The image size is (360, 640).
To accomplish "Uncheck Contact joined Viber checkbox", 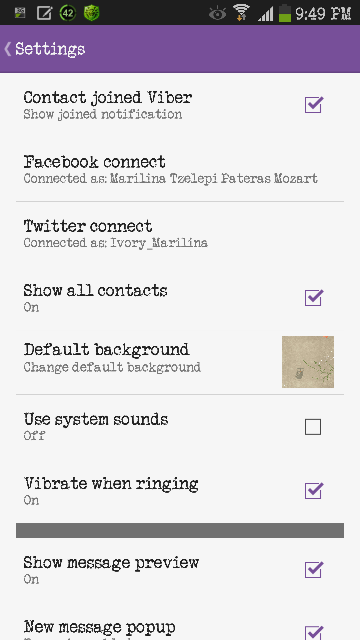I will pos(313,105).
